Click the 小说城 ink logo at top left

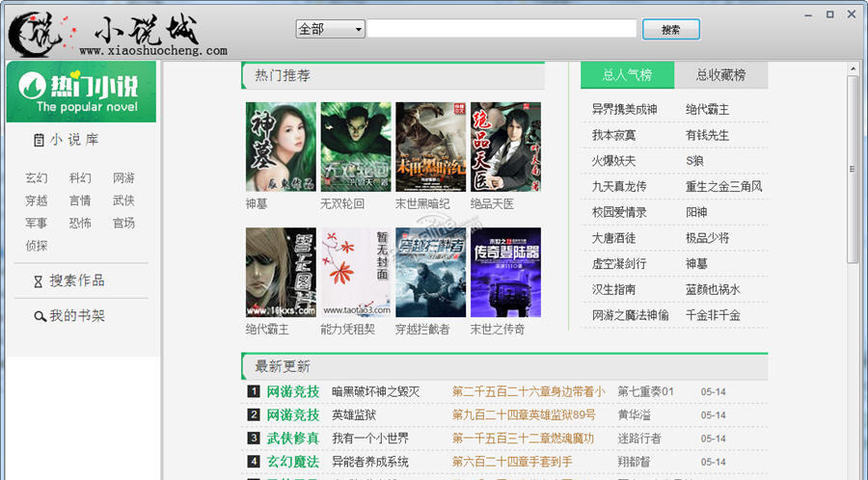pos(36,35)
